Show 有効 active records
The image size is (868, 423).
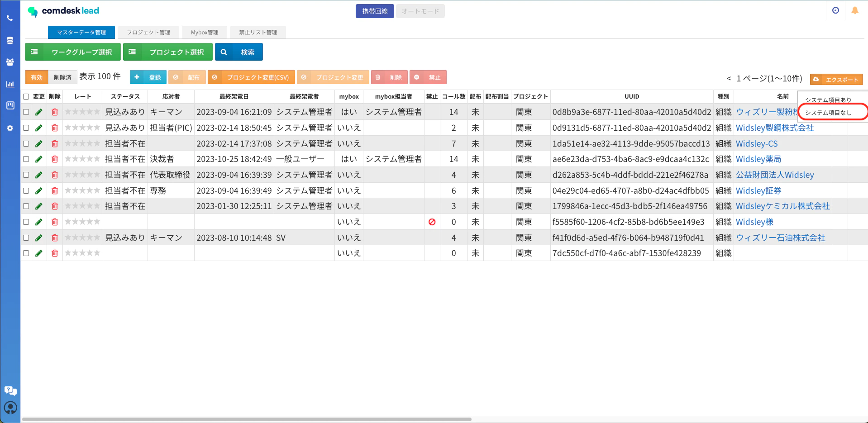(x=37, y=77)
